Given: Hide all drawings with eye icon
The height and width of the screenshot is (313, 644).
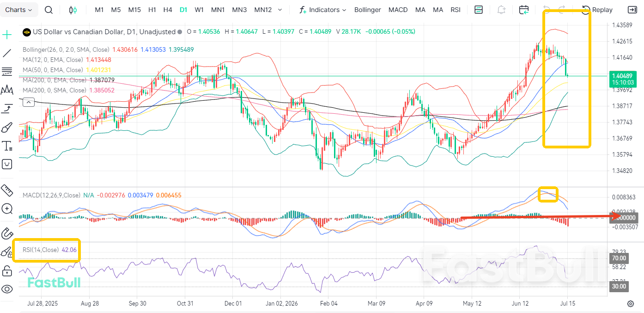Looking at the screenshot, I should click(7, 289).
